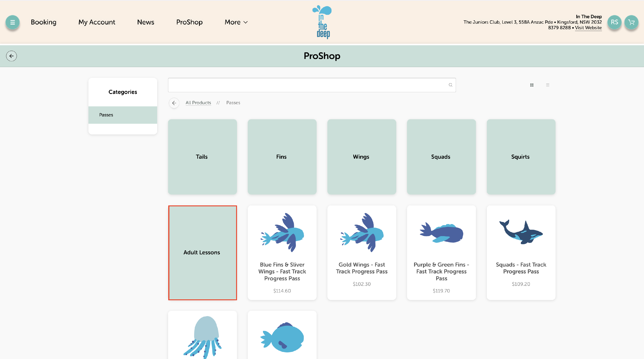Open the shopping cart
This screenshot has height=359, width=644.
pyautogui.click(x=631, y=22)
